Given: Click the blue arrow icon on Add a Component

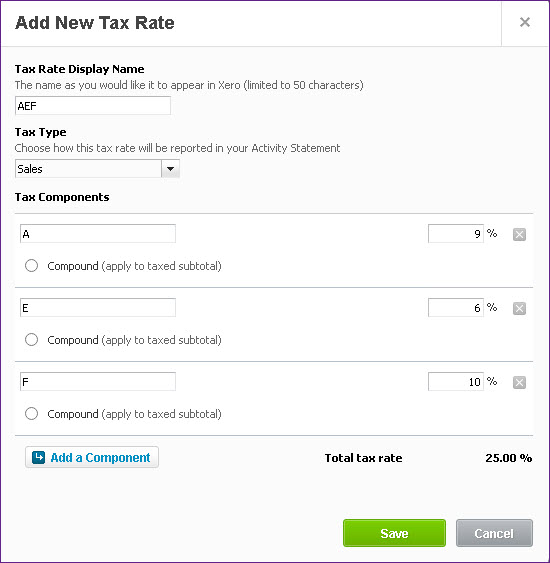Looking at the screenshot, I should click(x=38, y=457).
